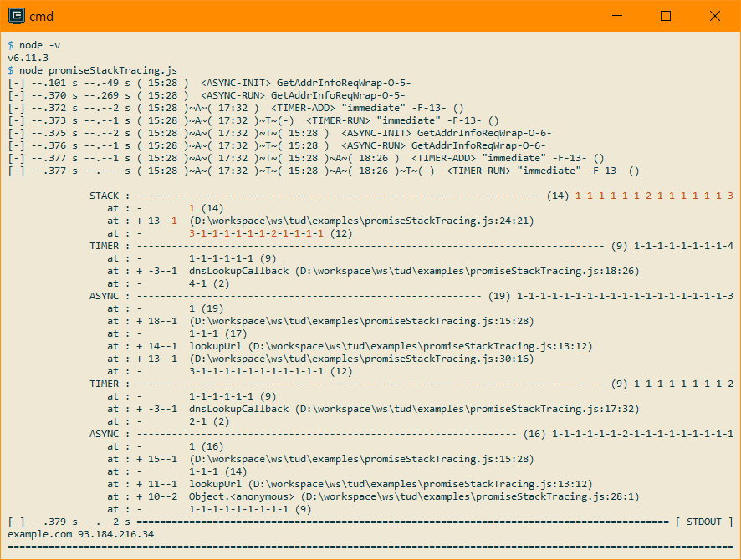Click the path ending promiseStackTracing.js:30:16

[361, 359]
